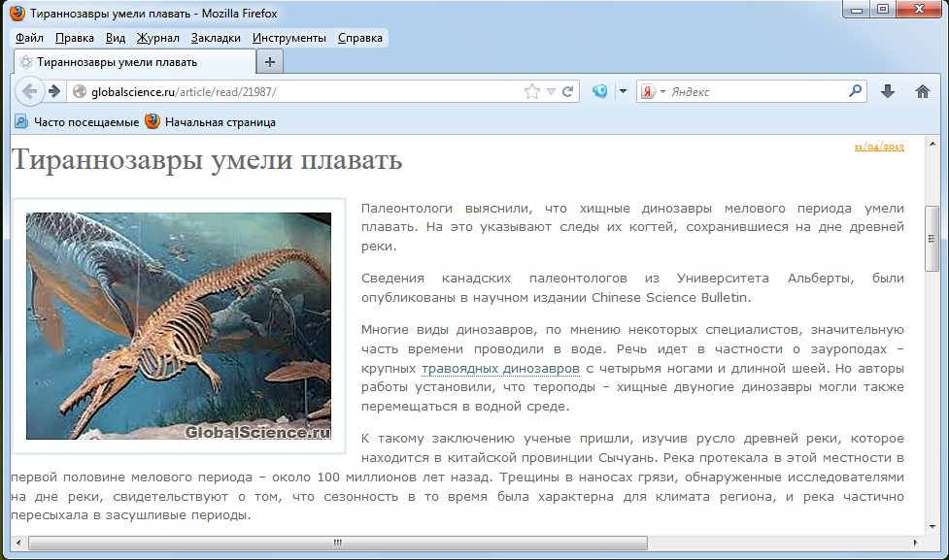Click the Back navigation arrow
This screenshot has width=949, height=560.
tap(28, 91)
